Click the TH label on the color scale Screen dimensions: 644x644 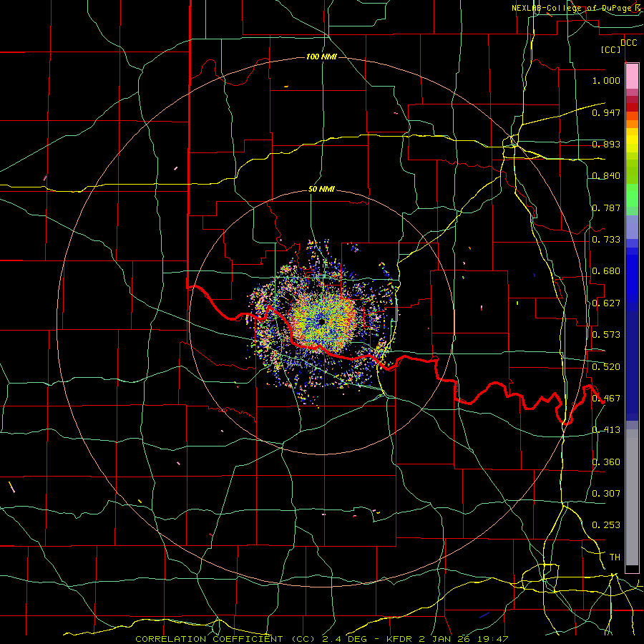pos(615,557)
